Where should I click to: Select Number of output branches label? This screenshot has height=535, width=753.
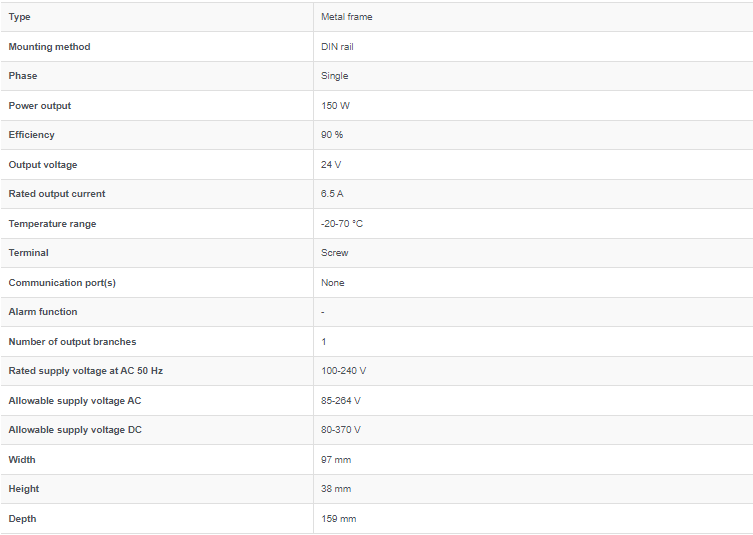click(72, 342)
